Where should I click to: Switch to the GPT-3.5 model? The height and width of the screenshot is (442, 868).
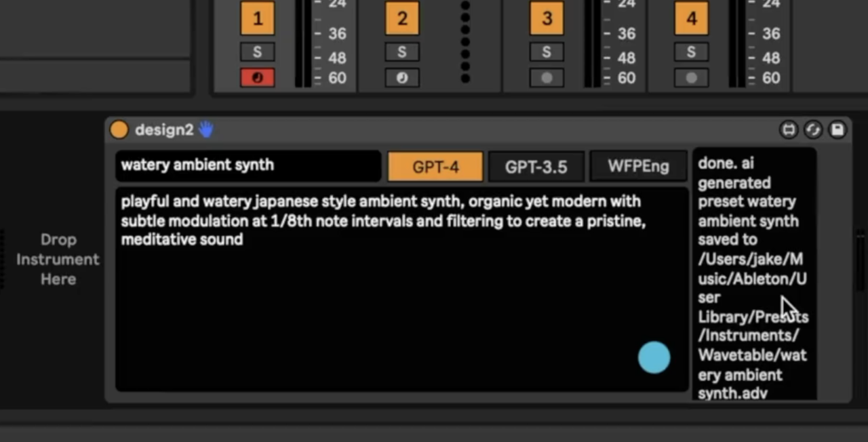(x=536, y=166)
